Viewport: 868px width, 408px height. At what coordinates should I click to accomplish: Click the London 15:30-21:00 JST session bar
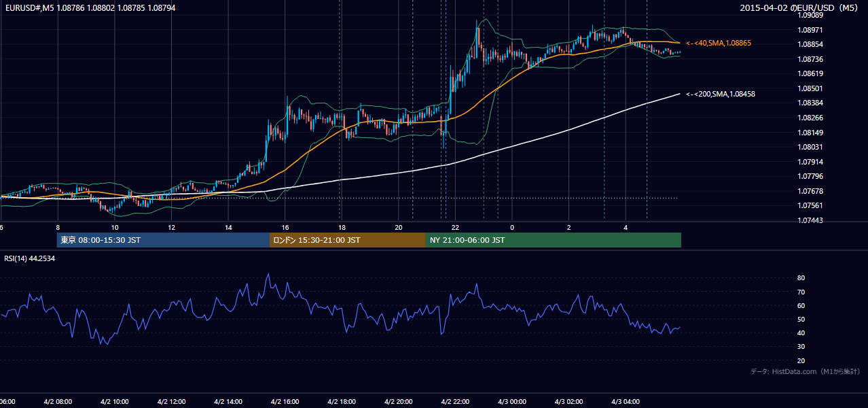coord(348,240)
